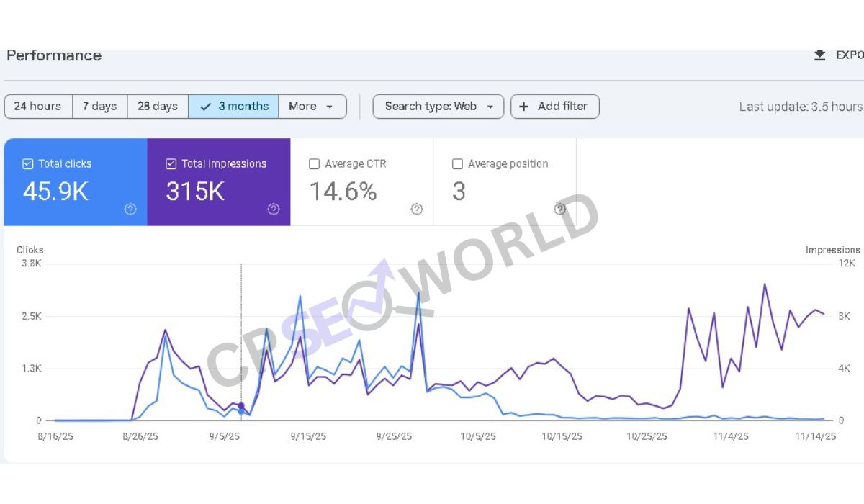The height and width of the screenshot is (504, 864).
Task: Select the 7 days range
Action: [99, 107]
